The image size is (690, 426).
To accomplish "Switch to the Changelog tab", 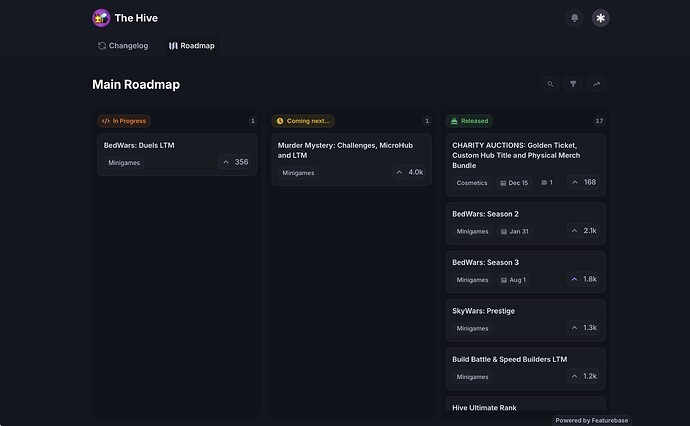I will [x=123, y=46].
